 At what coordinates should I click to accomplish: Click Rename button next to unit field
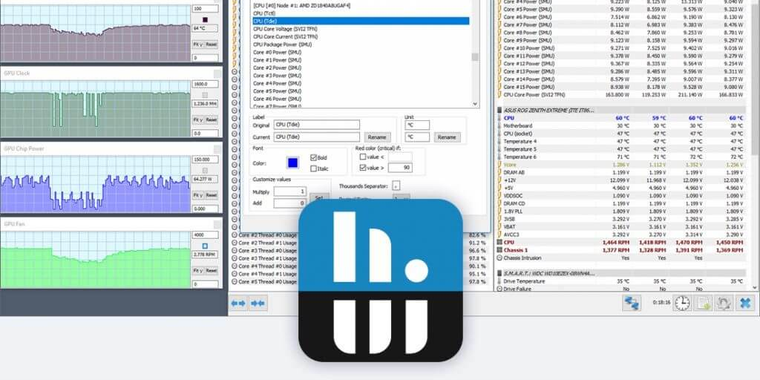tap(446, 137)
